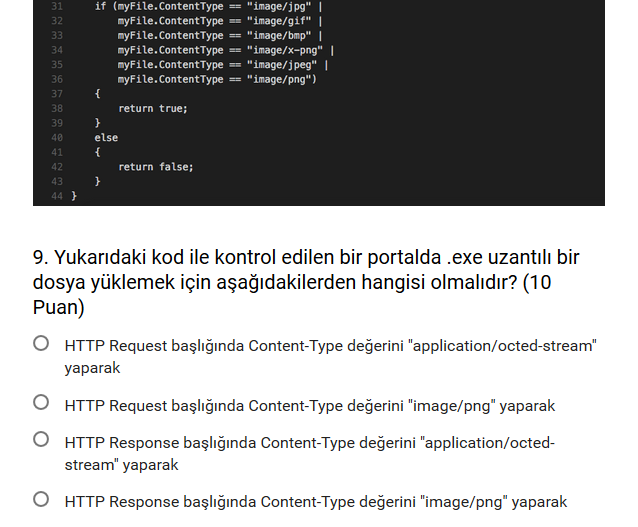Choose HTTP Request "image/png" radio button
The width and height of the screenshot is (638, 527).
pyautogui.click(x=41, y=403)
